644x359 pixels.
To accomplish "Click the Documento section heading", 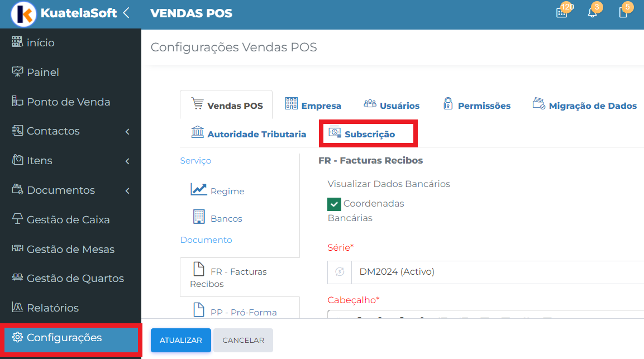I will point(206,240).
